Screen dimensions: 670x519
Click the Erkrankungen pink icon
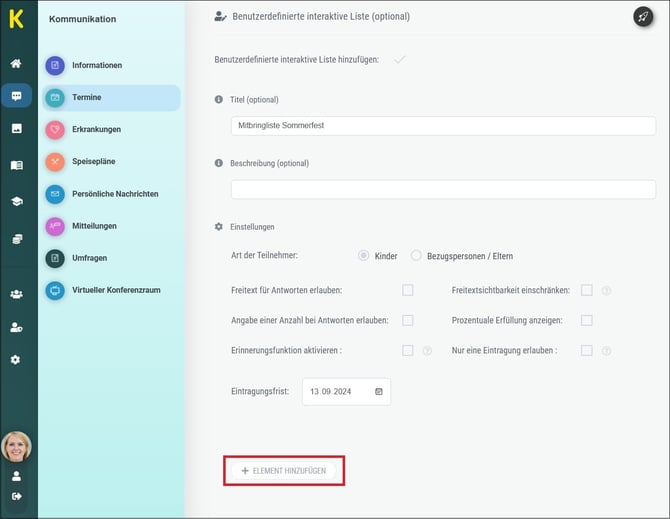55,129
